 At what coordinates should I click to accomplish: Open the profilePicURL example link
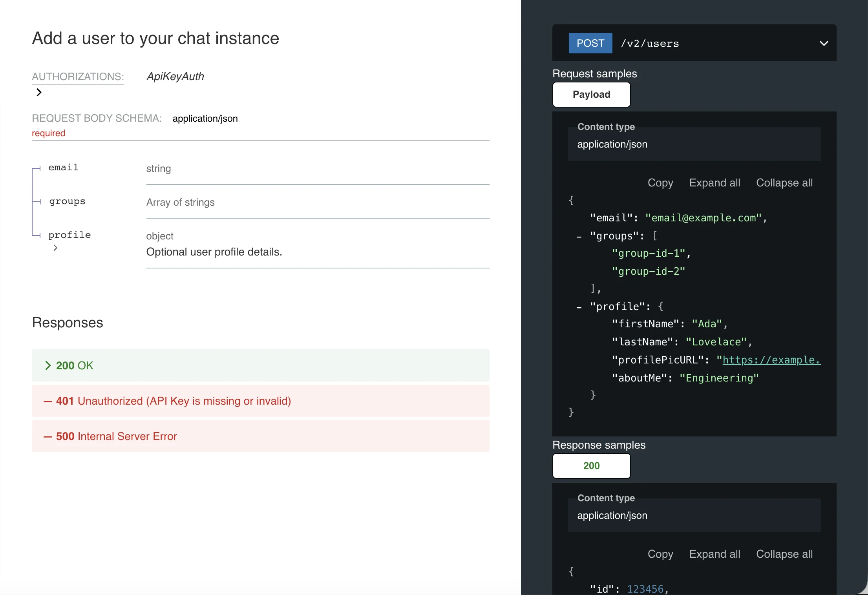(x=771, y=360)
